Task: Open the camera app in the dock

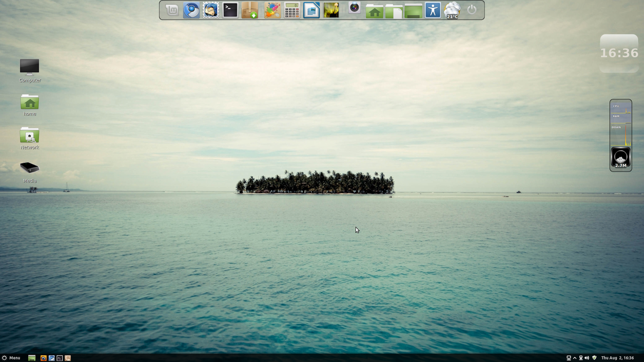Action: tap(354, 8)
